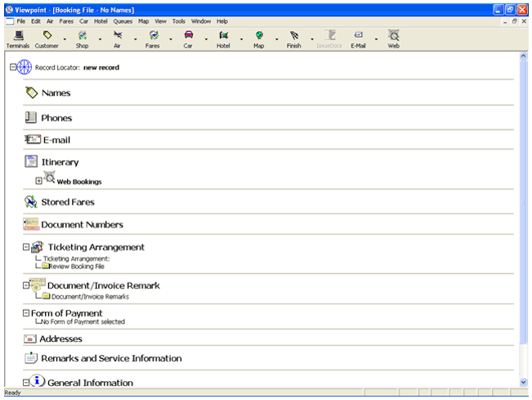Click the Phones book icon
This screenshot has height=400, width=532.
coord(31,118)
